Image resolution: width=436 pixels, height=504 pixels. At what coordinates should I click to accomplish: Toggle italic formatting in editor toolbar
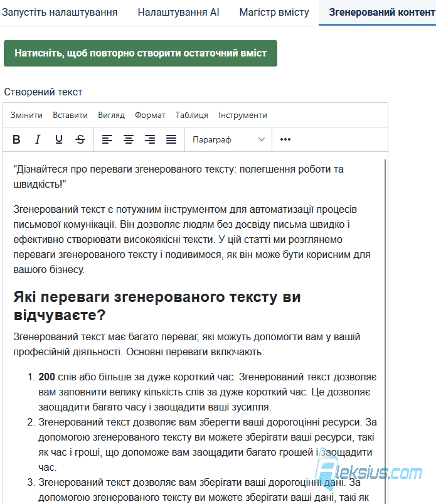pos(38,139)
